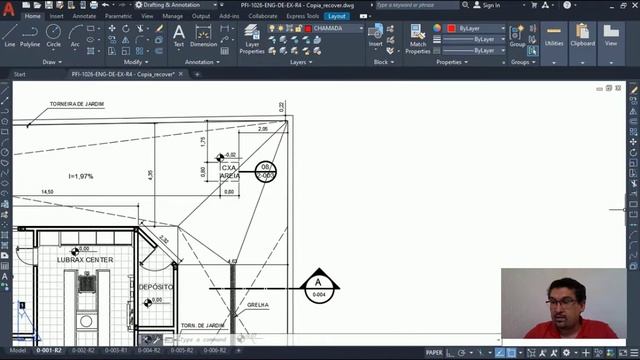Viewport: 640px width, 360px height.
Task: Open the Clipboard panel
Action: [x=582, y=43]
